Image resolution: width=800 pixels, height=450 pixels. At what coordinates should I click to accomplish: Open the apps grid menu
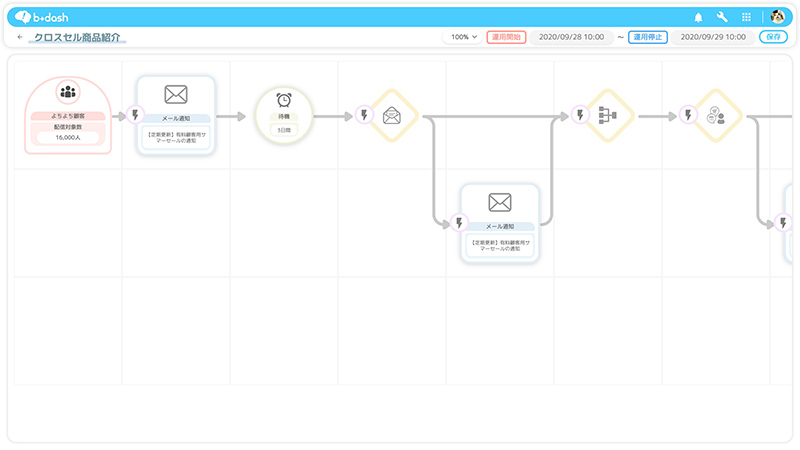pos(746,17)
